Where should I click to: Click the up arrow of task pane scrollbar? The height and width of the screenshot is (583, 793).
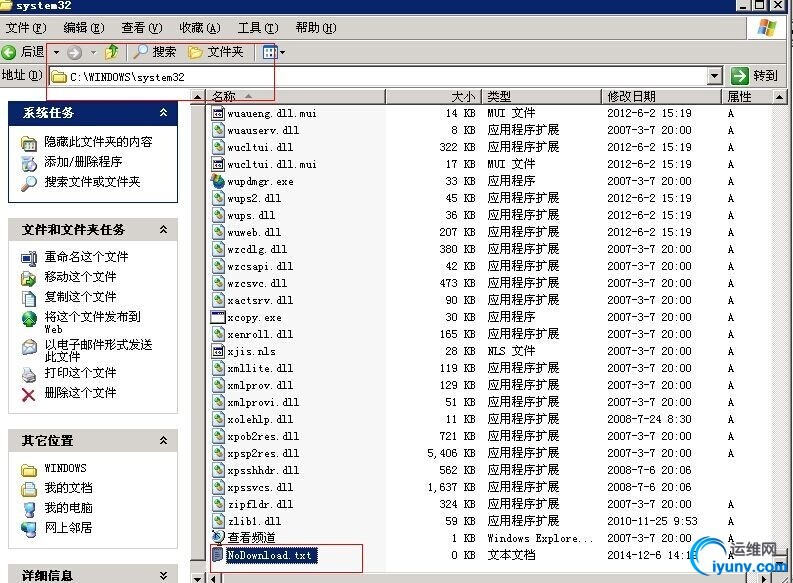(x=197, y=96)
